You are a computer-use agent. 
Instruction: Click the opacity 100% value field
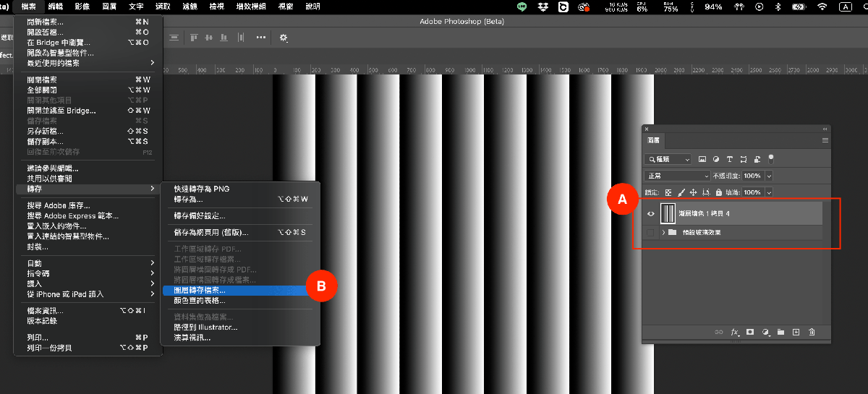[x=753, y=176]
